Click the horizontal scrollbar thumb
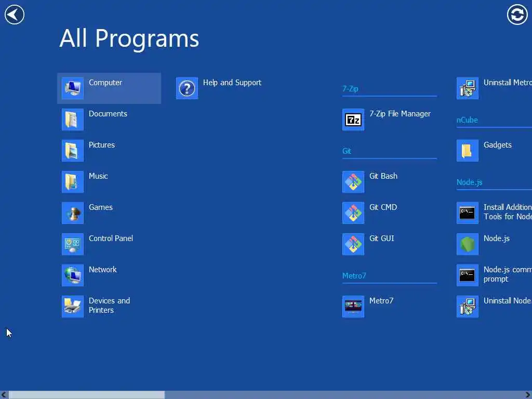 (x=87, y=395)
